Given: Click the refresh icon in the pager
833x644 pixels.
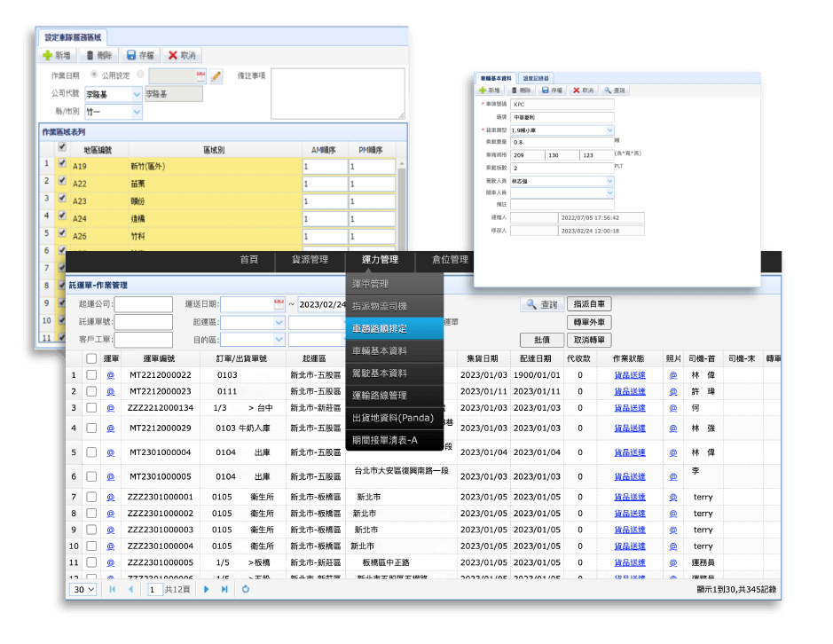Looking at the screenshot, I should coord(246,589).
